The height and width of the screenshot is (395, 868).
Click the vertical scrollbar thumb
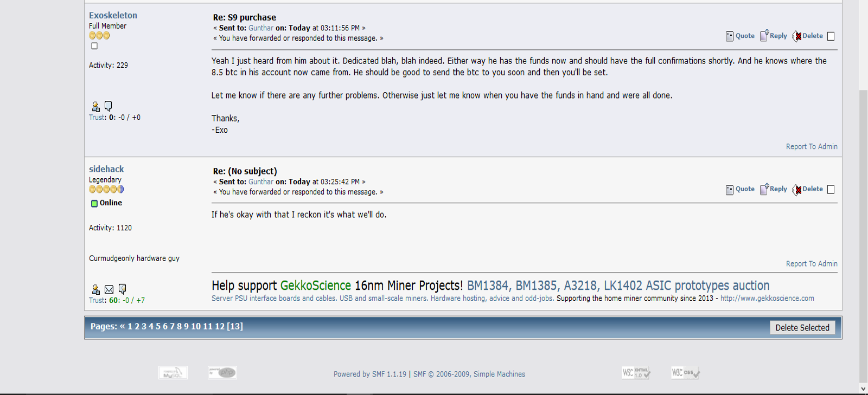click(x=863, y=236)
